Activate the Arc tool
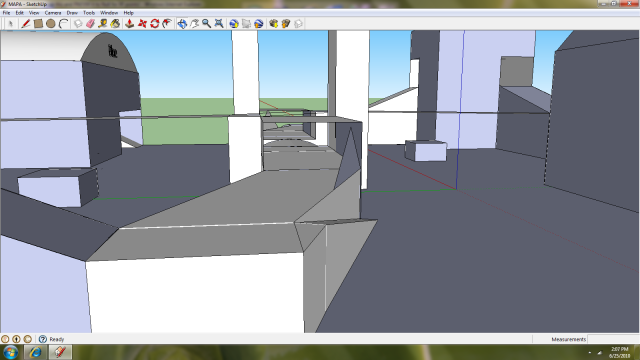This screenshot has height=360, width=640. [x=63, y=24]
